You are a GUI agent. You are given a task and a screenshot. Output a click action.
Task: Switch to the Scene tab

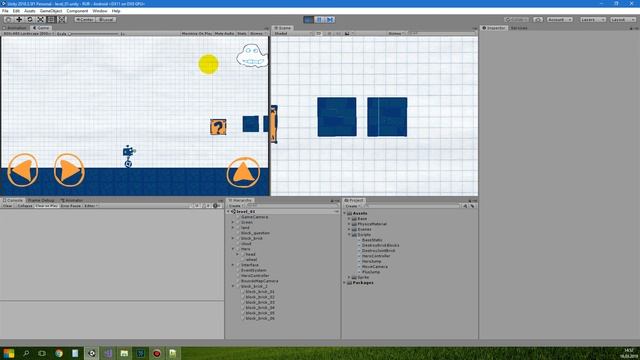[283, 28]
